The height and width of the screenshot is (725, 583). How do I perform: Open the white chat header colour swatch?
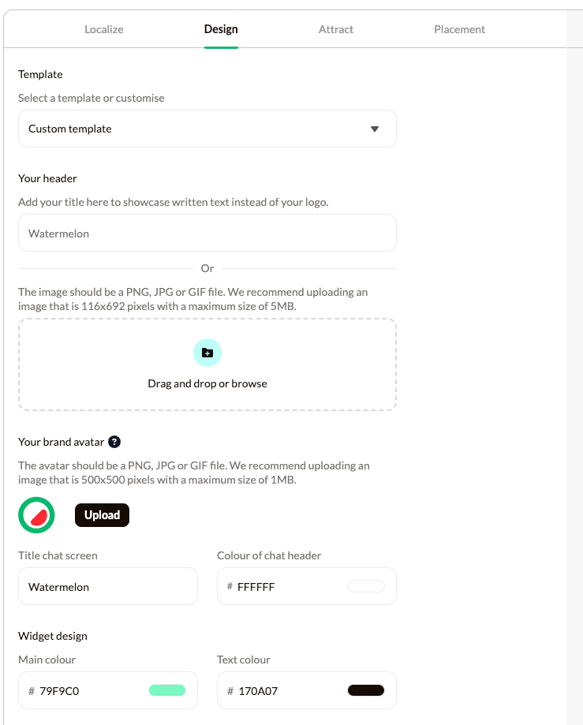click(366, 586)
